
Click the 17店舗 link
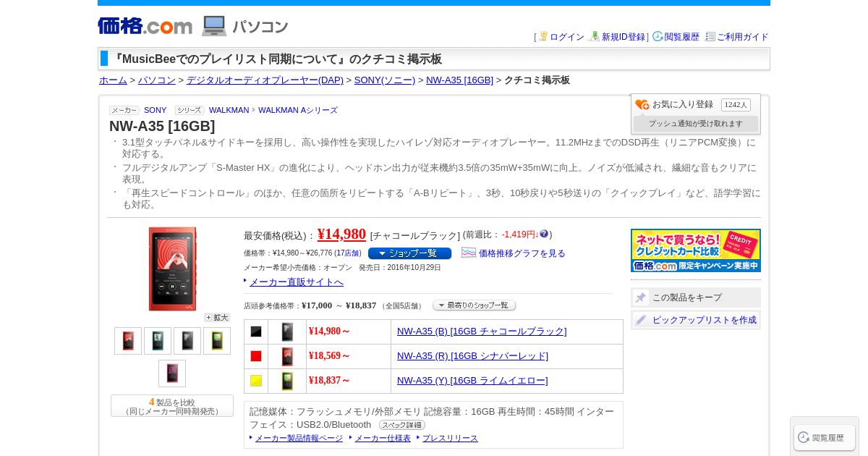point(348,253)
